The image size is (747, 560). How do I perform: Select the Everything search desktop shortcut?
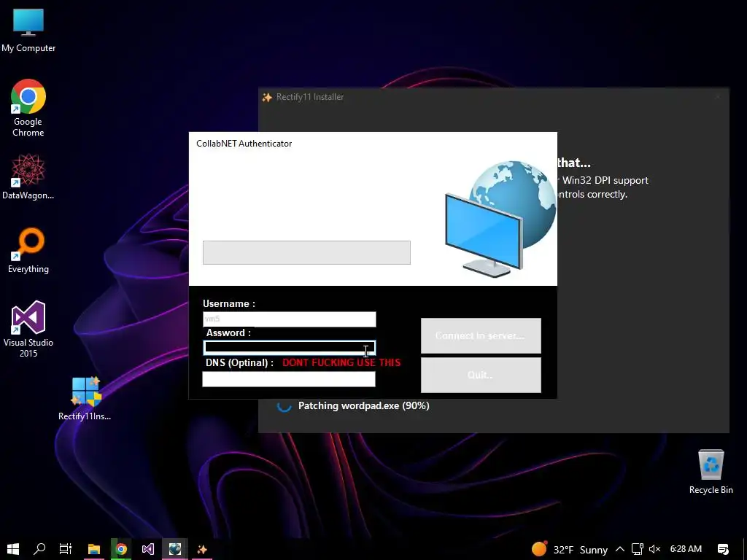28,251
